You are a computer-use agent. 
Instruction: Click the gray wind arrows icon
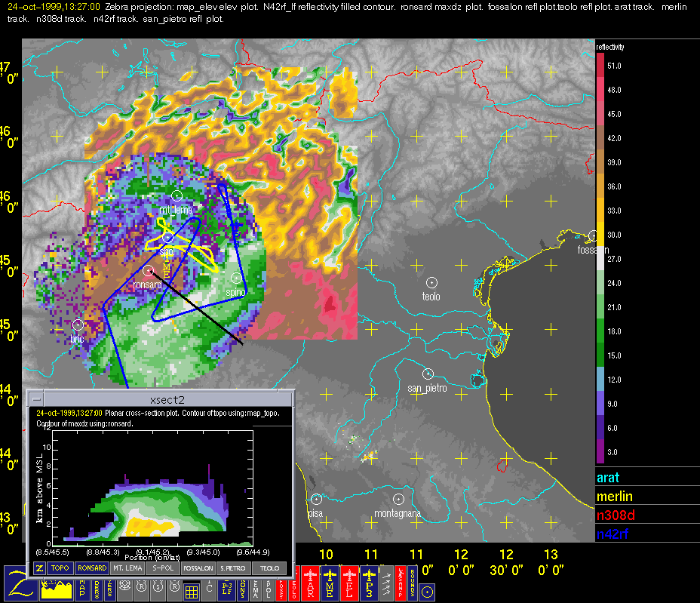click(x=386, y=583)
